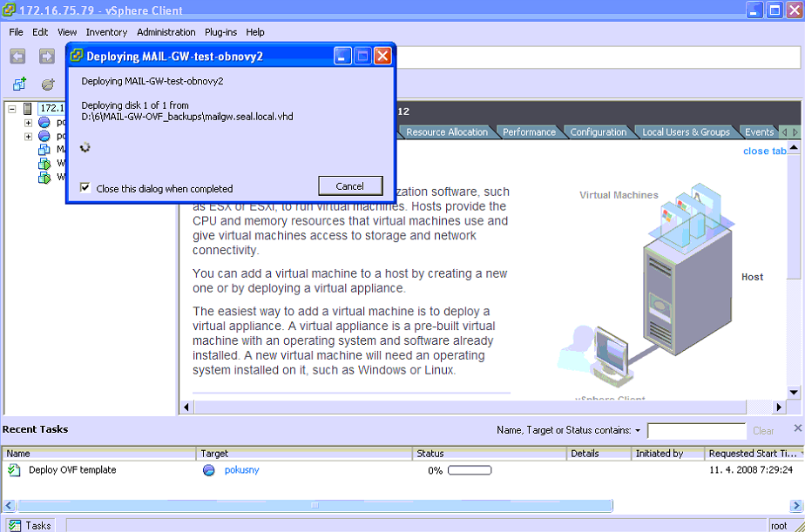Switch to the Performance tab
This screenshot has width=805, height=532.
pyautogui.click(x=530, y=131)
